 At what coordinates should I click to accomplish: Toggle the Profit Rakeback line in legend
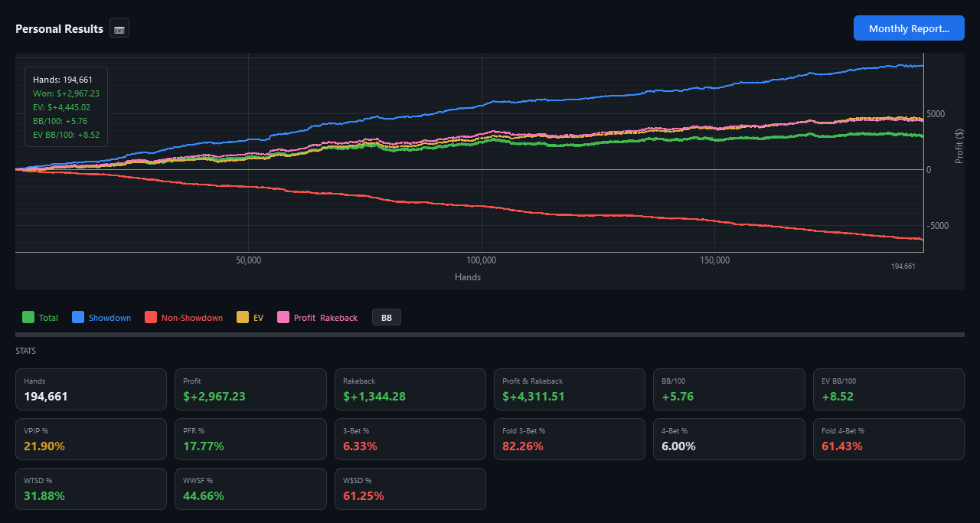[x=317, y=317]
